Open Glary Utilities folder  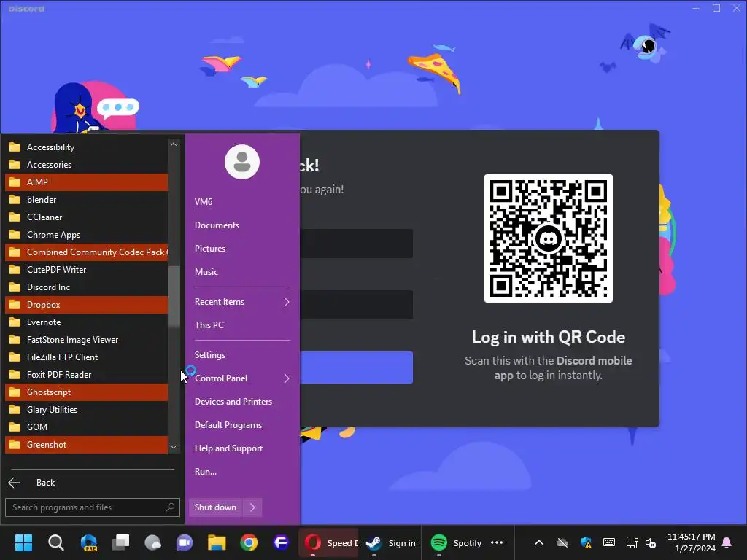point(86,410)
